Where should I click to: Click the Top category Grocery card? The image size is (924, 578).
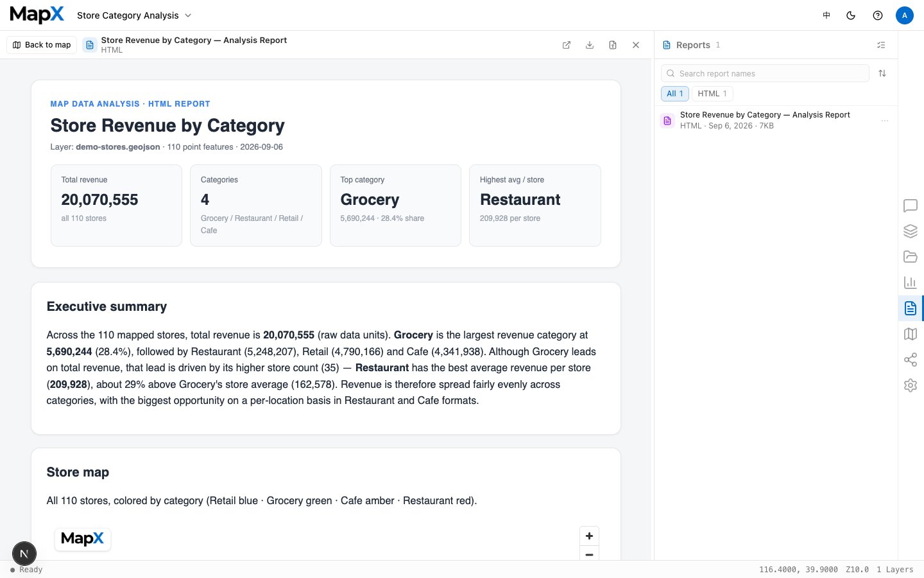(395, 206)
